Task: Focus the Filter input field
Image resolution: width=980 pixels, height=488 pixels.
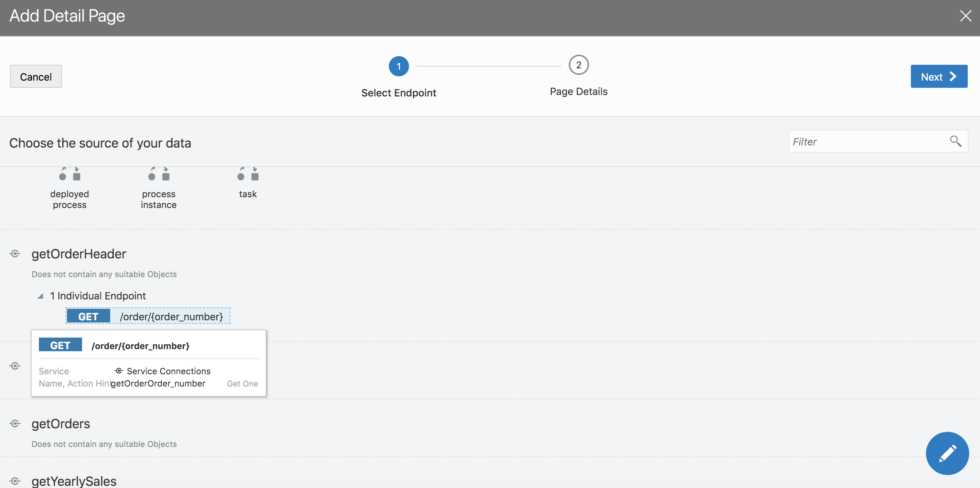Action: [878, 141]
